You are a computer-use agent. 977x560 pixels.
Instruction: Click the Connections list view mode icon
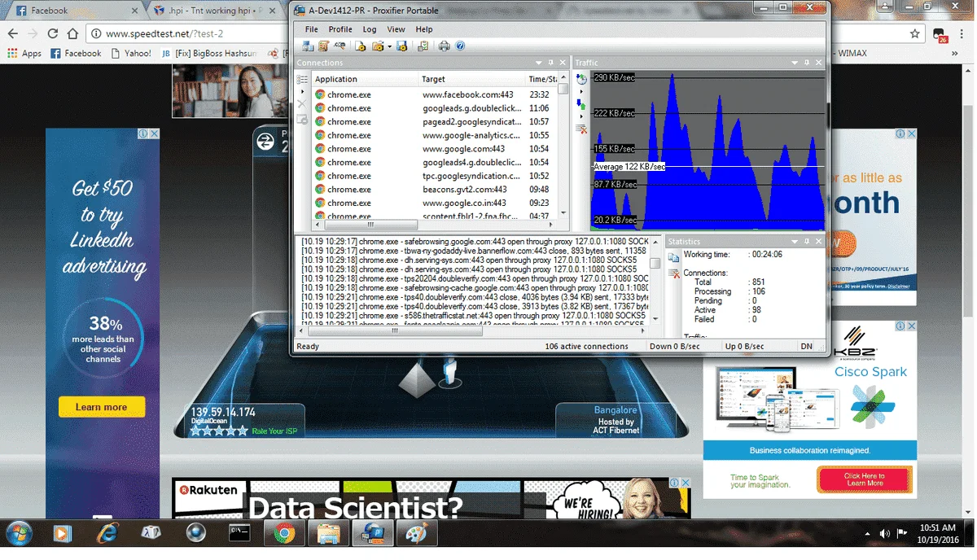[x=302, y=80]
